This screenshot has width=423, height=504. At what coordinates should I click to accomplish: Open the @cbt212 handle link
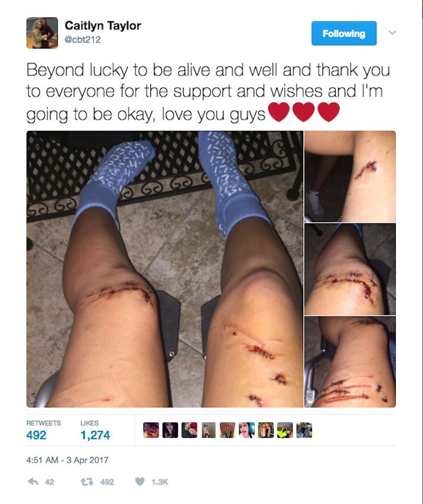point(83,39)
